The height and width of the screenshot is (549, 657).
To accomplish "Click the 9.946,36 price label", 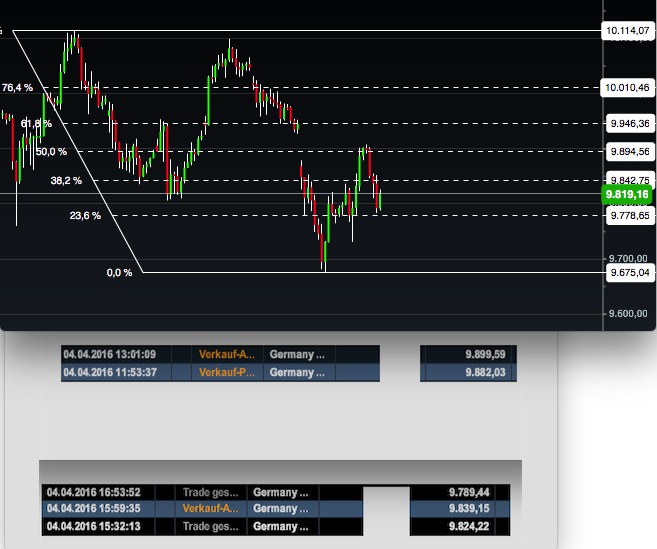I will [x=630, y=124].
